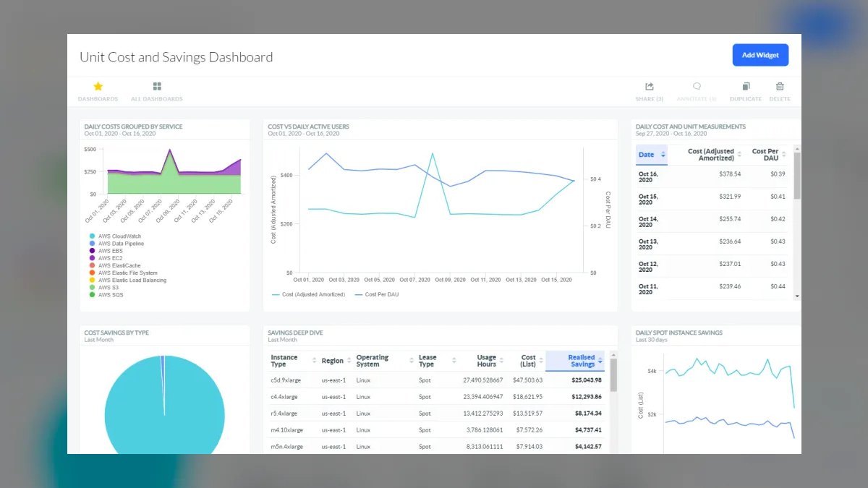Share this dashboard
Screen dimensions: 868x488
(x=649, y=91)
